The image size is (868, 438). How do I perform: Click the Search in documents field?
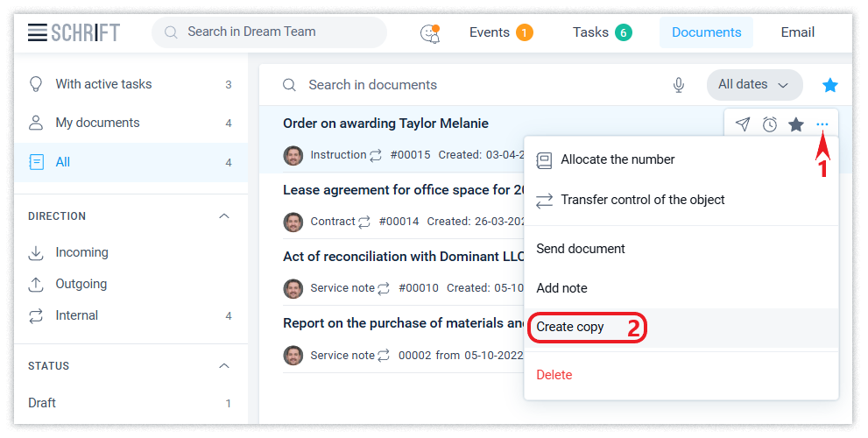tap(473, 85)
